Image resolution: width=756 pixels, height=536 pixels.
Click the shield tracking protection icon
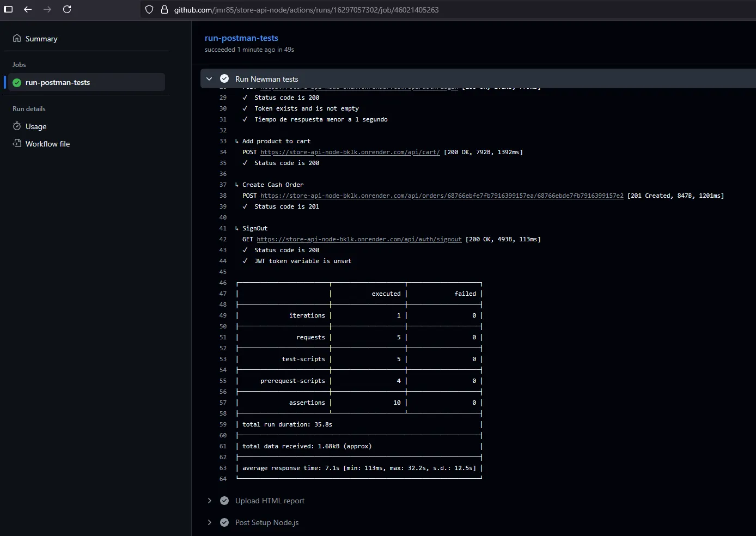149,9
